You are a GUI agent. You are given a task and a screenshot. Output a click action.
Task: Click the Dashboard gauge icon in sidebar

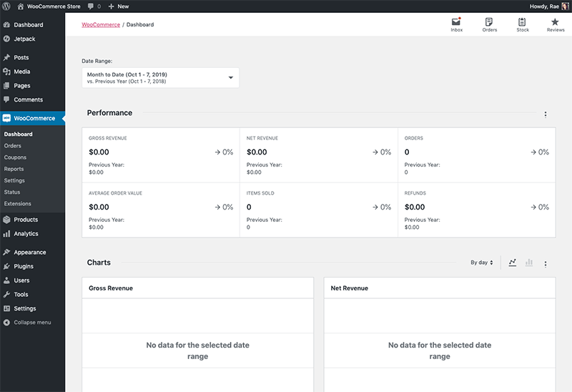6,25
